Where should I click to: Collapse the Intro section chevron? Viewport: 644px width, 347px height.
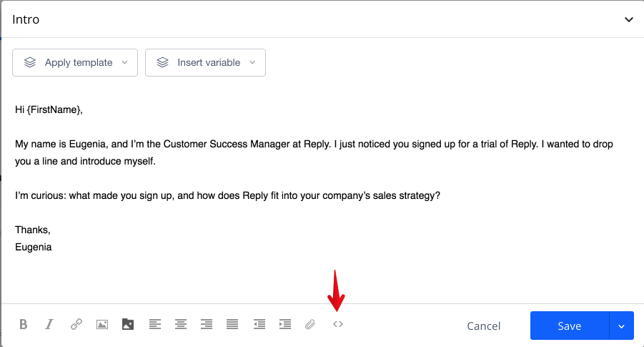[x=629, y=19]
